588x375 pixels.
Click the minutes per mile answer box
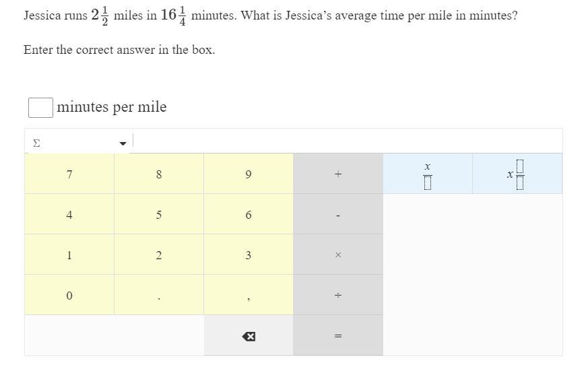40,107
